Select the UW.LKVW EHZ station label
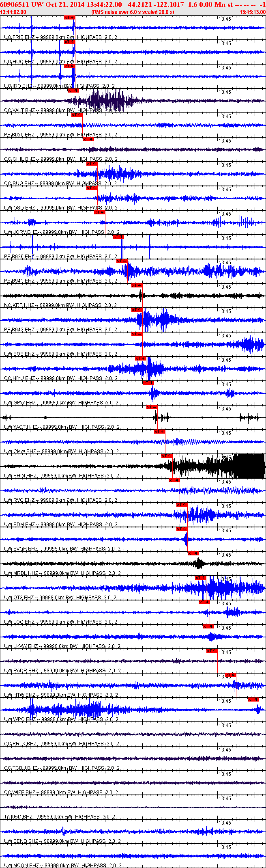 [x=62, y=646]
